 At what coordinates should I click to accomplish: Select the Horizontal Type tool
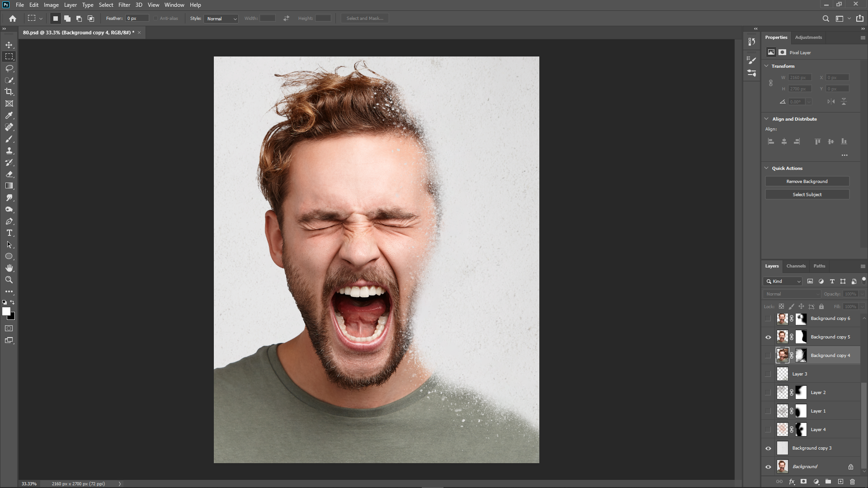tap(9, 233)
